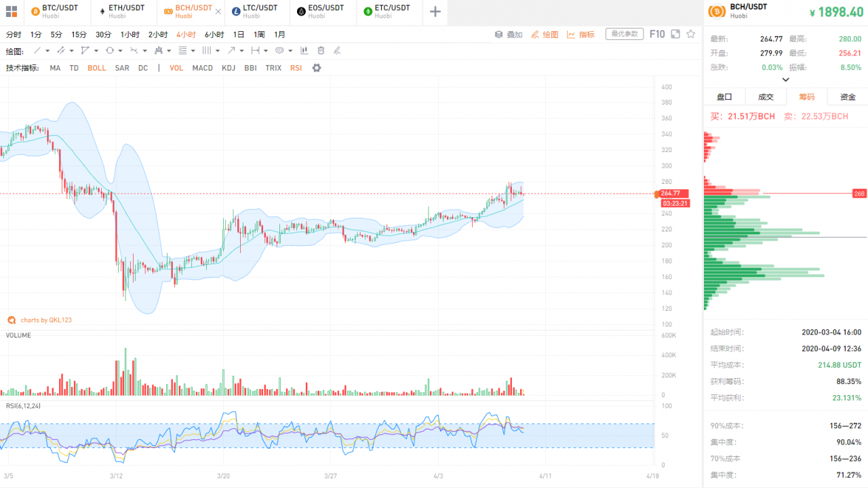Select the Fibonacci retracement lines tool

pyautogui.click(x=182, y=50)
